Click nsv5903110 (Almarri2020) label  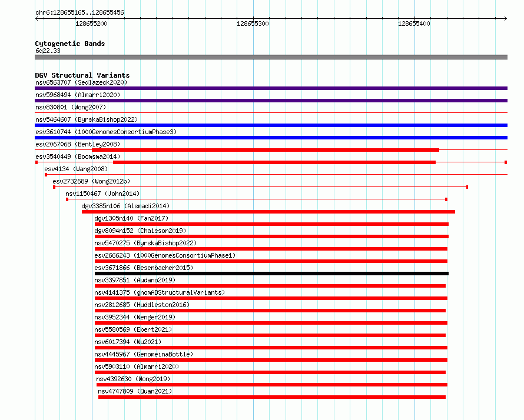click(137, 366)
